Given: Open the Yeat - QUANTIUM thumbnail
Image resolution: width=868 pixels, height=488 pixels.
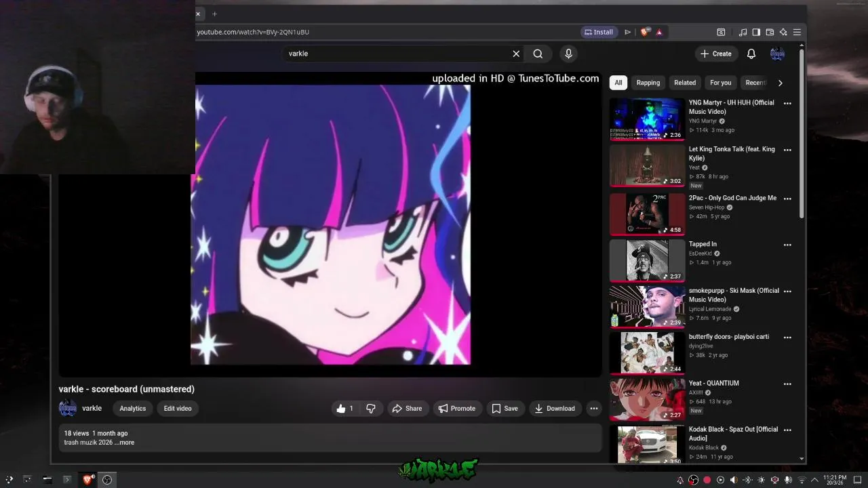Looking at the screenshot, I should pos(647,399).
